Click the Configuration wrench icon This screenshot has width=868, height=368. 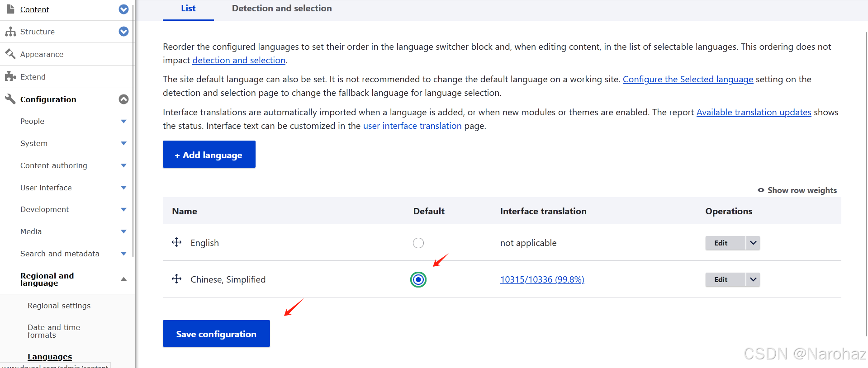(9, 99)
